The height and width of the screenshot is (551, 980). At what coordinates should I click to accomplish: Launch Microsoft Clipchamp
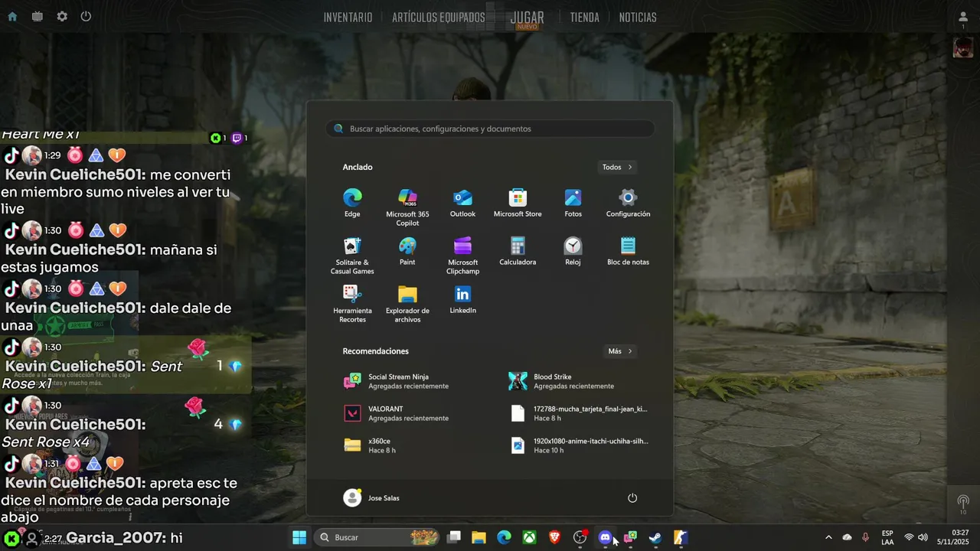coord(462,256)
